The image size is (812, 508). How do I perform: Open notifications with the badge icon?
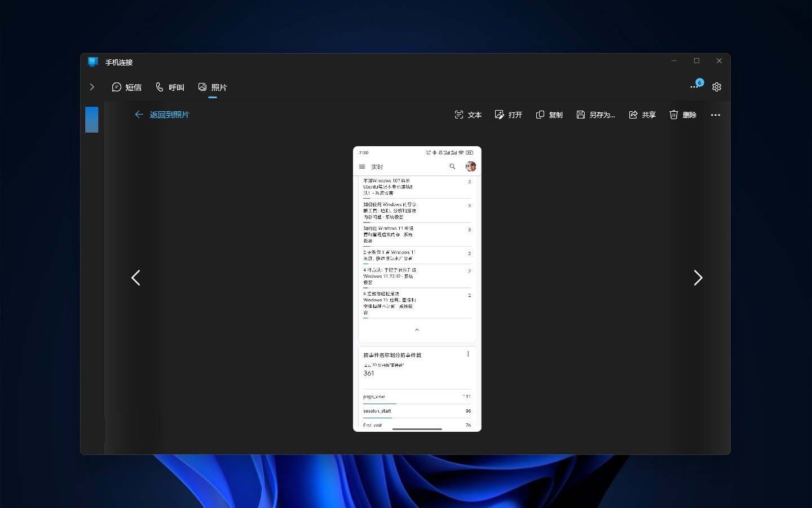click(x=696, y=86)
